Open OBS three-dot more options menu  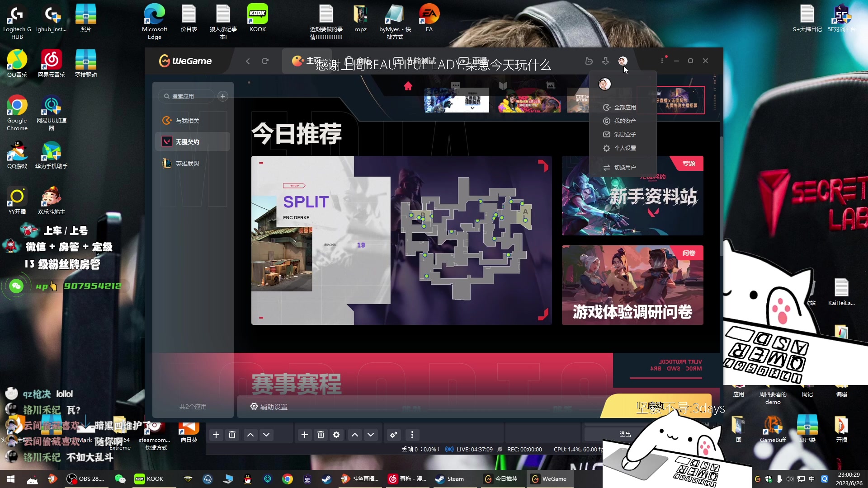412,435
